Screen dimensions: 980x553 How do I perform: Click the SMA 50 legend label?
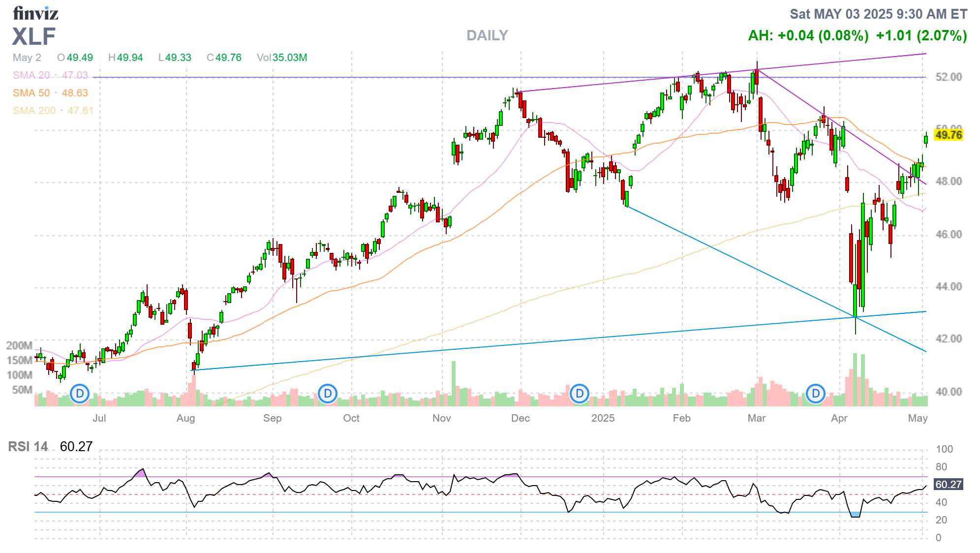31,93
